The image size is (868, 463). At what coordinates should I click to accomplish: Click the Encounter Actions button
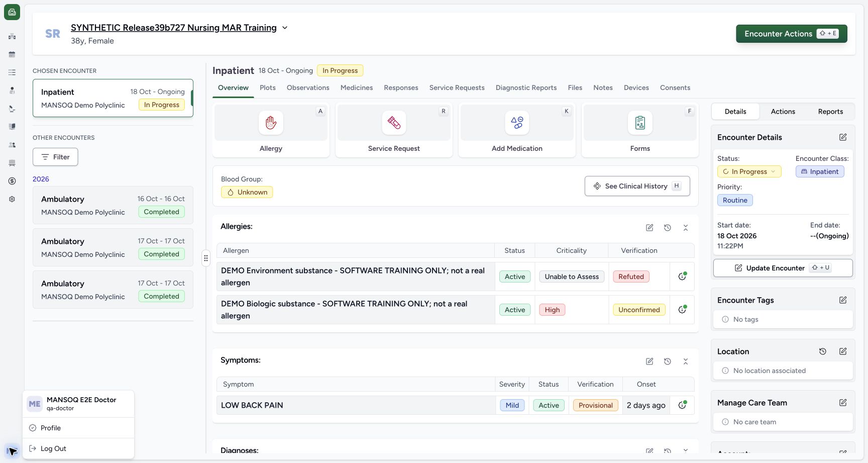(x=792, y=34)
